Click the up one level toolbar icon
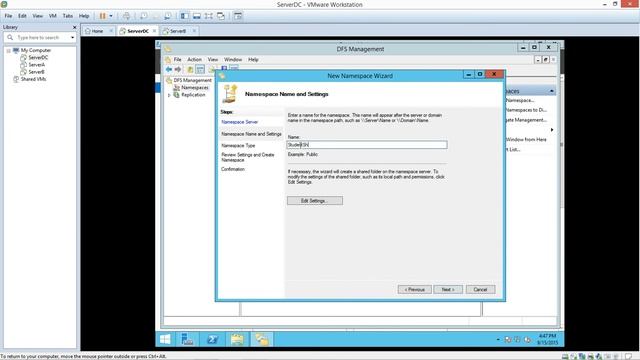The image size is (640, 360). (x=190, y=69)
